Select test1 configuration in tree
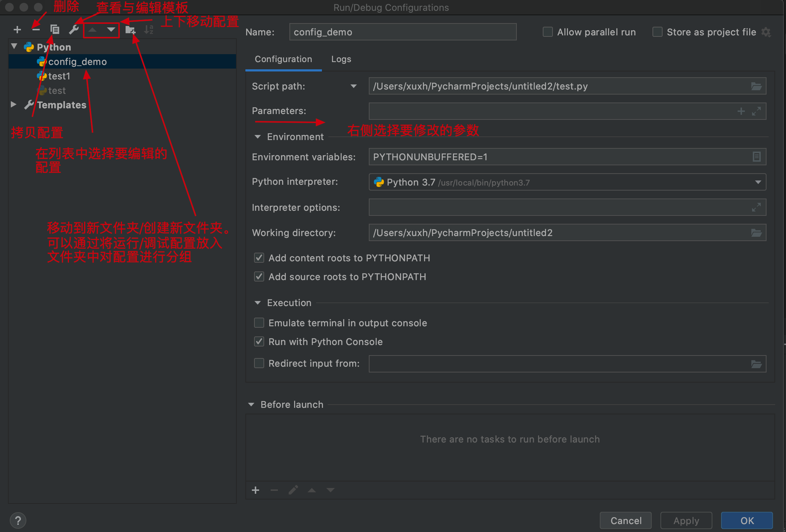Viewport: 786px width, 532px height. (x=122, y=76)
